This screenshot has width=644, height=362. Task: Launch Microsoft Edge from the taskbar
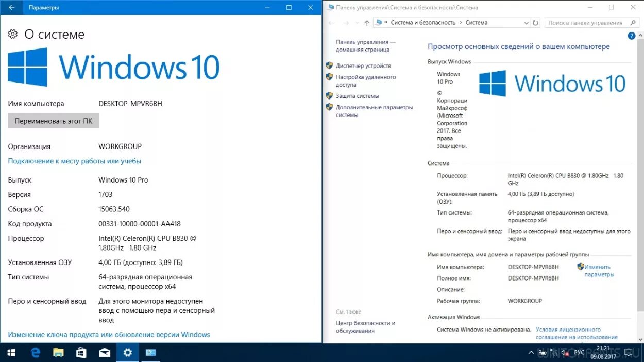(36, 353)
